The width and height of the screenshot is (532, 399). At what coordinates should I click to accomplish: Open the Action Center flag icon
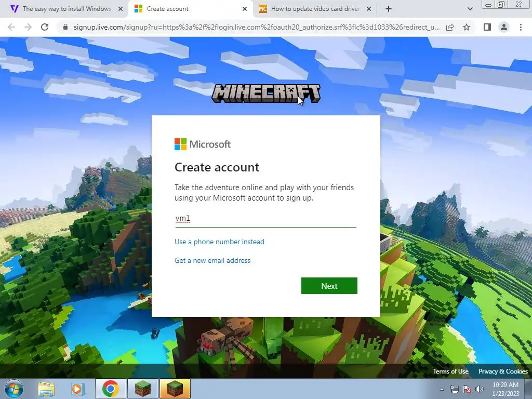pyautogui.click(x=467, y=389)
